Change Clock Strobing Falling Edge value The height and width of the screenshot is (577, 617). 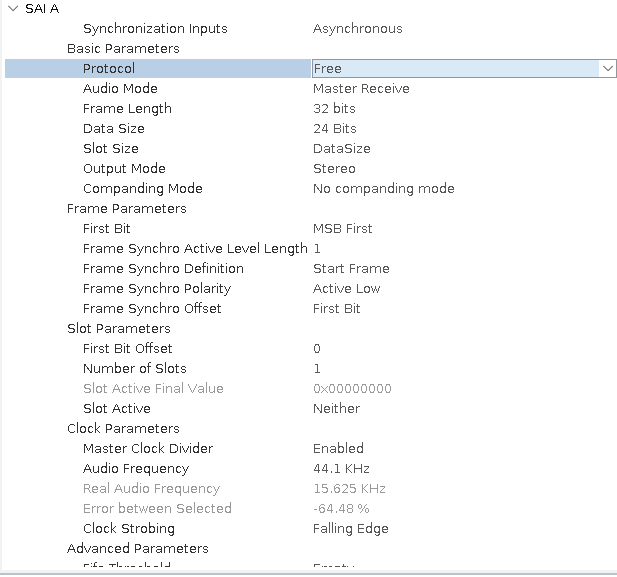[350, 529]
